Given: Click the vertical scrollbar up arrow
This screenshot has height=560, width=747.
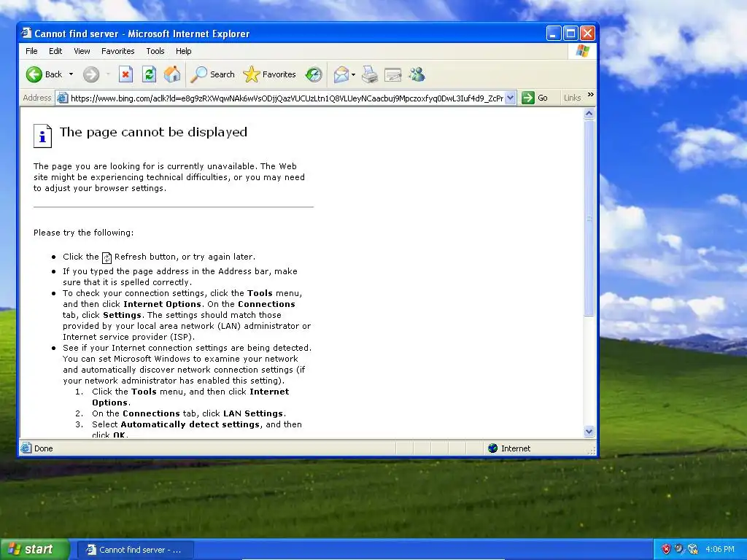Looking at the screenshot, I should click(x=589, y=113).
